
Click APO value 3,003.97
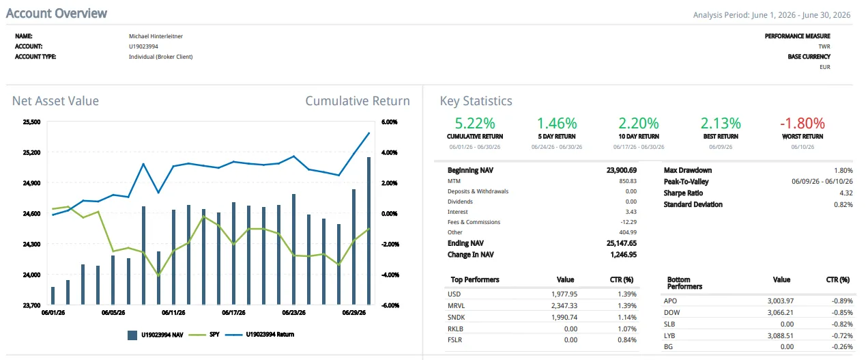click(780, 301)
